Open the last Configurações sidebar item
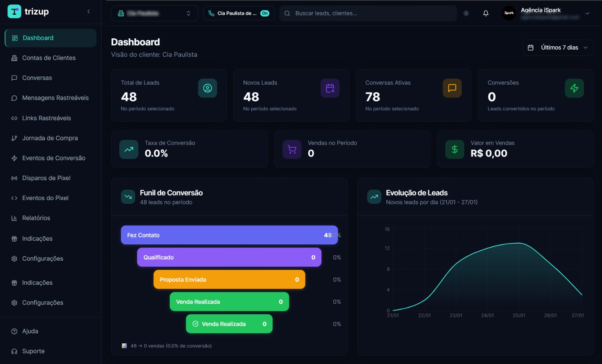This screenshot has width=602, height=364. tap(51, 303)
